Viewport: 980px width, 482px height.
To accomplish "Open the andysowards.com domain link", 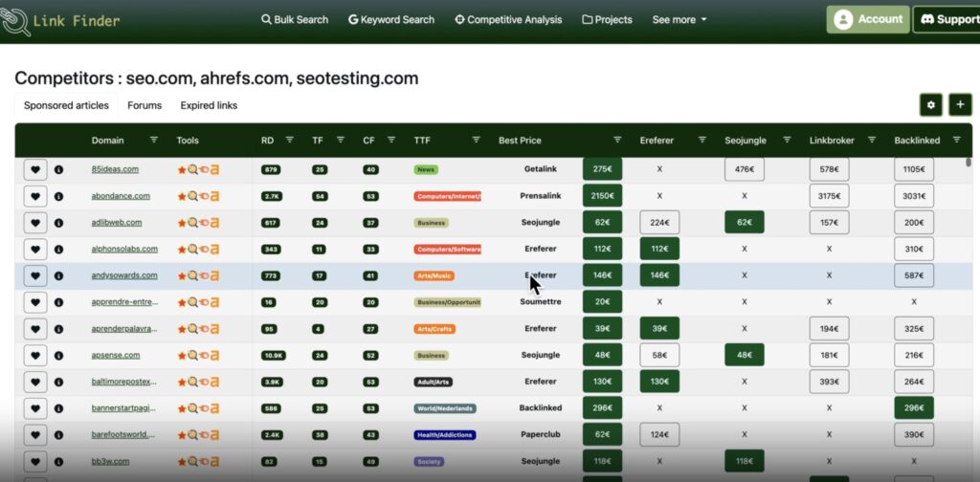I will (124, 275).
